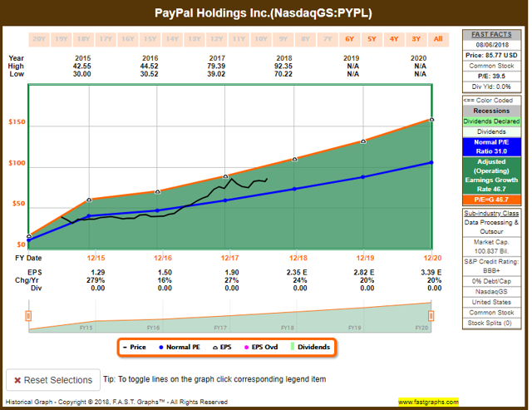Click the Normal PE dot at 12/20
This screenshot has width=532, height=410.
[x=431, y=162]
